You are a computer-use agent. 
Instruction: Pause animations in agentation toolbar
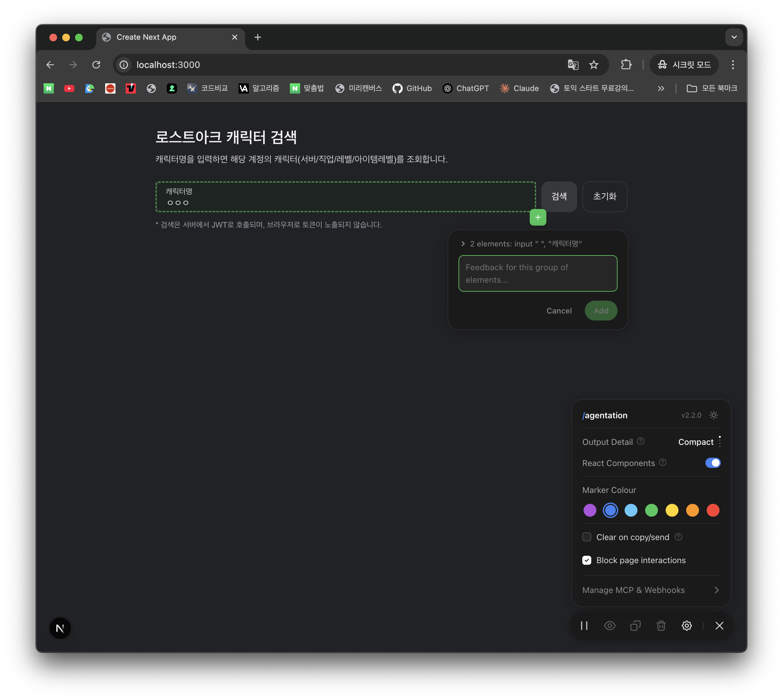click(x=584, y=626)
